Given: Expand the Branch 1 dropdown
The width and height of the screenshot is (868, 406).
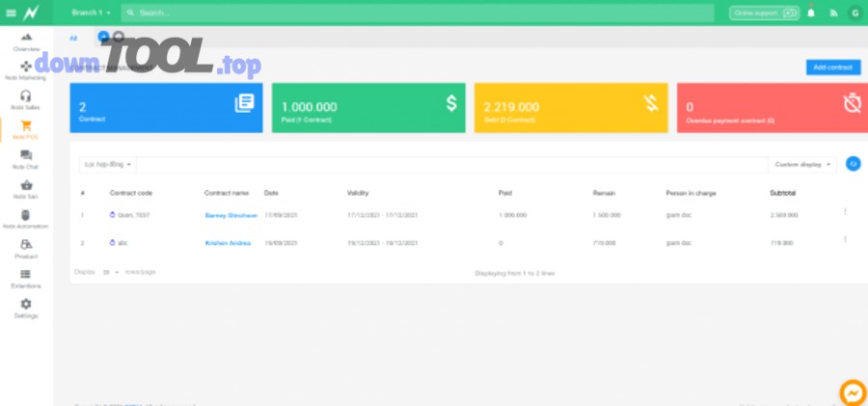Looking at the screenshot, I should point(92,13).
